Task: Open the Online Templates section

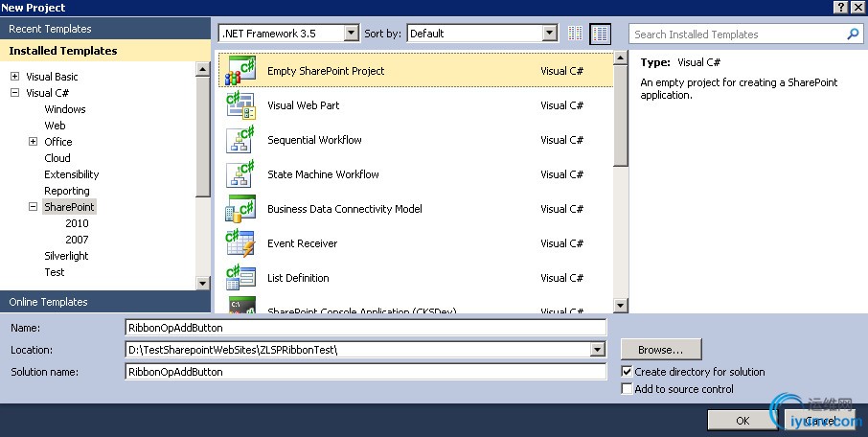Action: (105, 302)
